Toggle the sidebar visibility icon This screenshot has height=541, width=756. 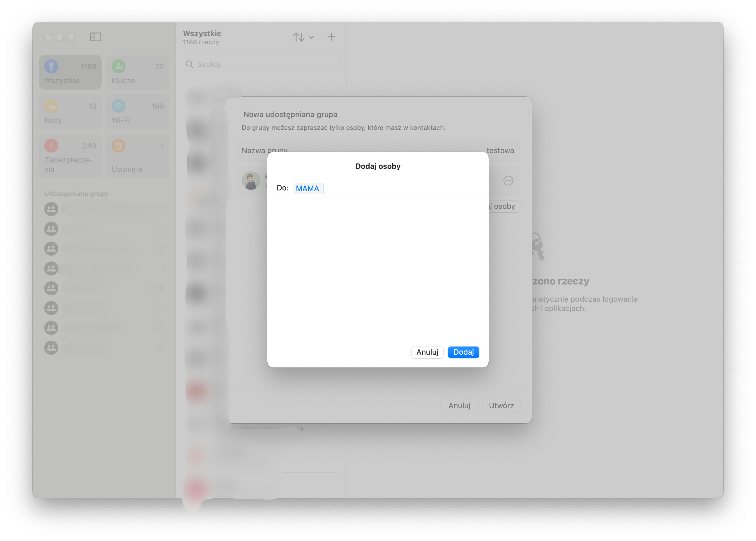(x=95, y=37)
